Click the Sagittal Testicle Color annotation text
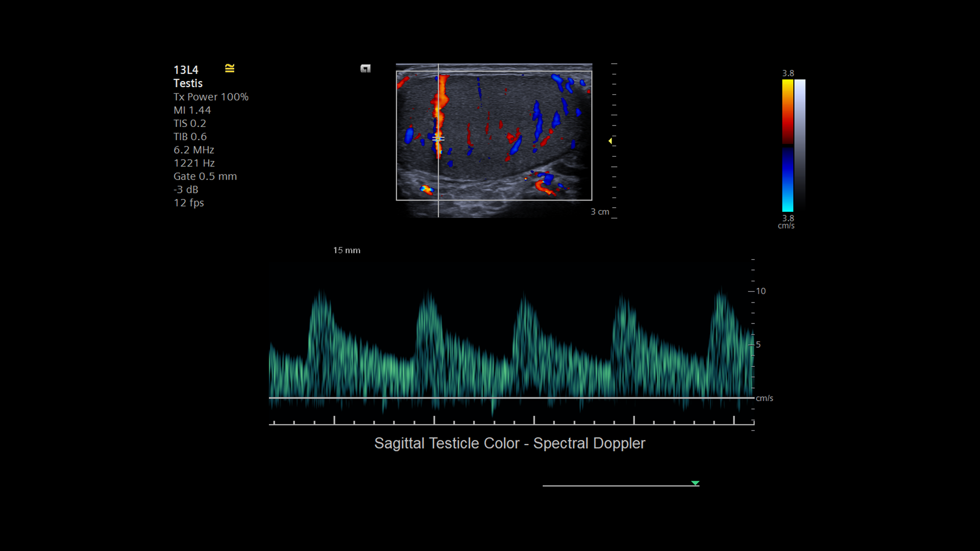The width and height of the screenshot is (980, 551). pos(509,443)
